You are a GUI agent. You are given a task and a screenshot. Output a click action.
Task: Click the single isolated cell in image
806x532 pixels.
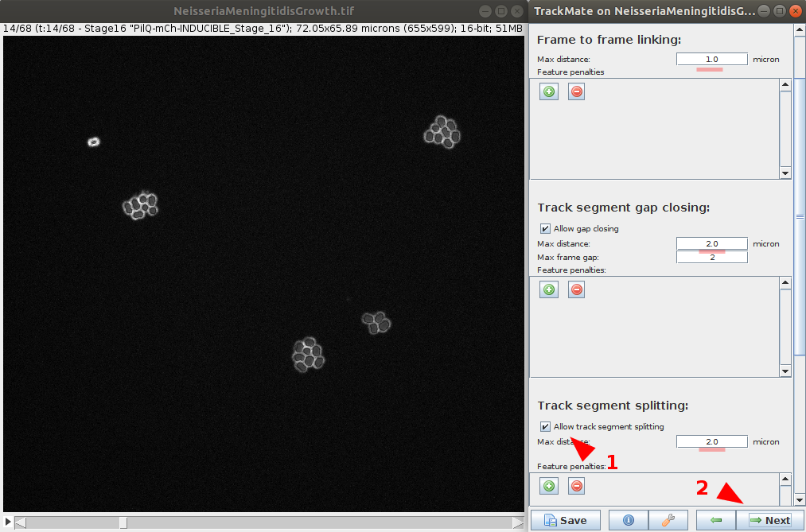93,142
